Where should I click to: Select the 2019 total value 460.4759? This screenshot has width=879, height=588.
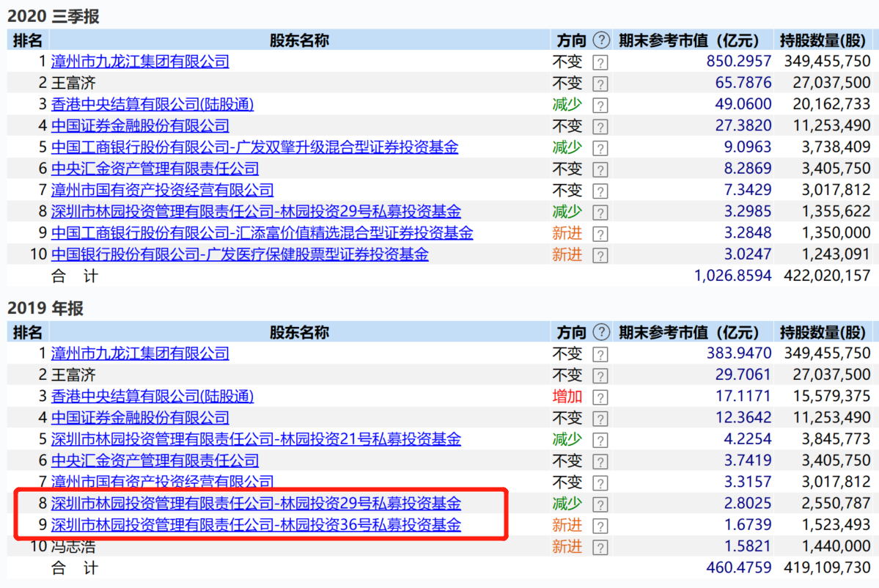(x=739, y=567)
